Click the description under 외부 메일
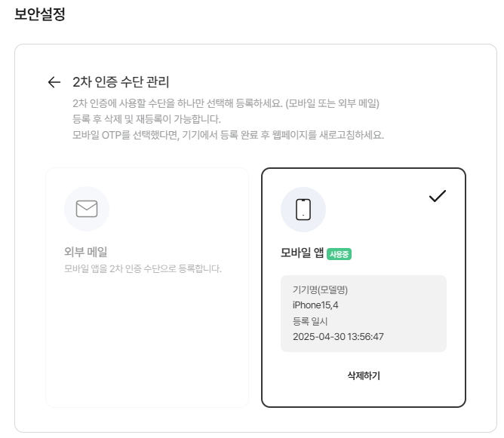The width and height of the screenshot is (504, 438). coord(143,268)
